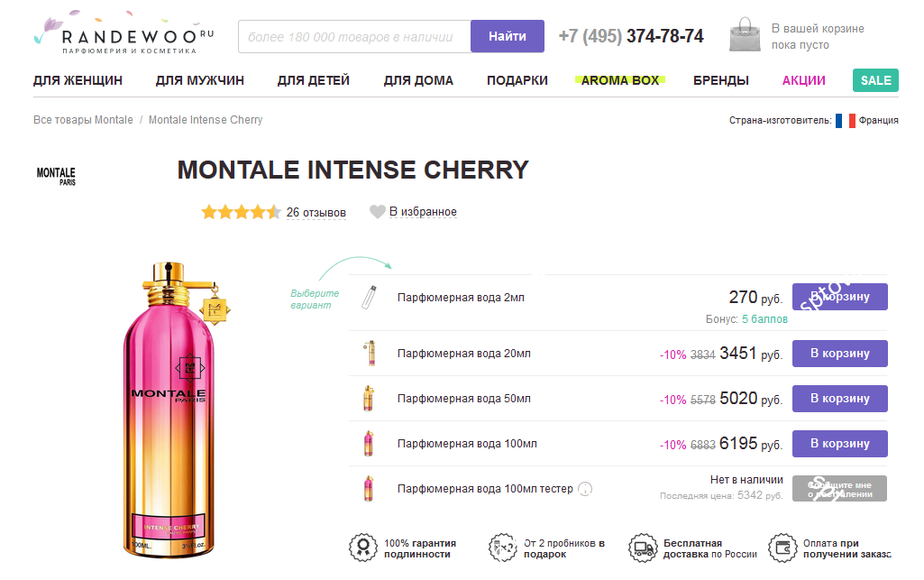Select the 20ml bottle icon

[370, 353]
